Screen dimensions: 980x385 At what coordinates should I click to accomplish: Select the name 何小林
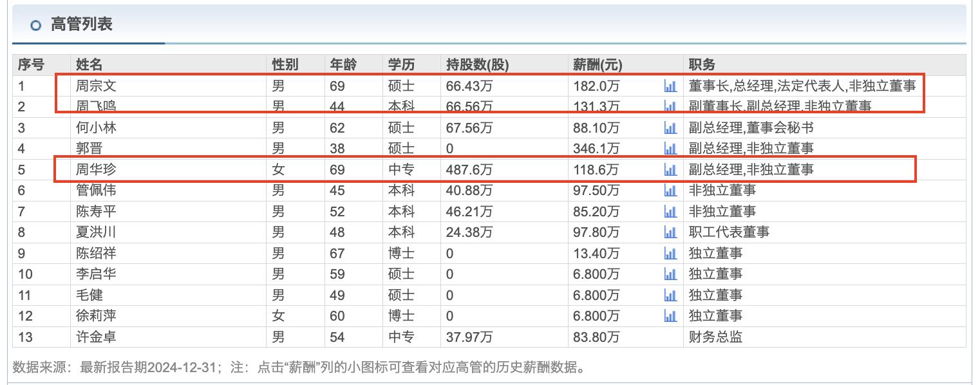[x=96, y=128]
